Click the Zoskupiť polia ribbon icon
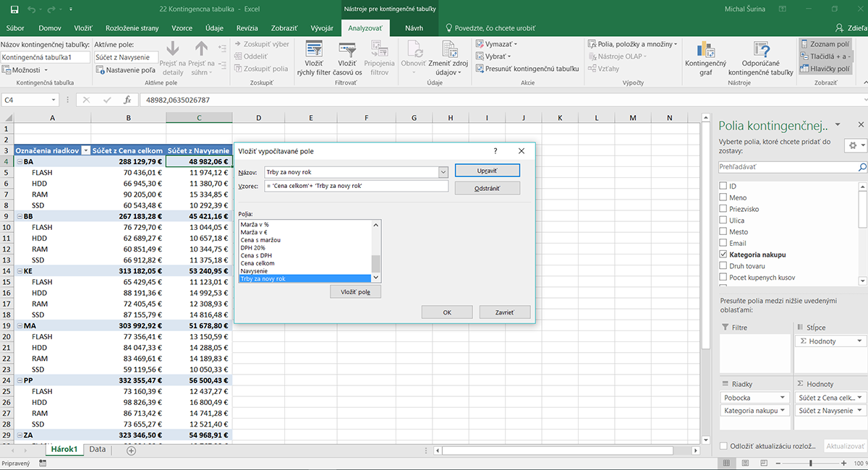The image size is (868, 470). [x=238, y=69]
